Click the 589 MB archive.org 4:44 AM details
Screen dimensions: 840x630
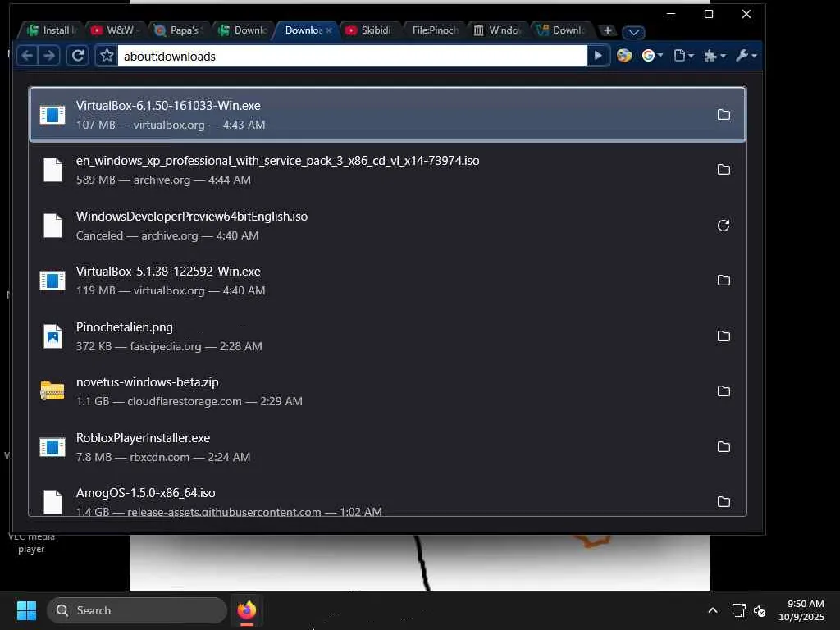(x=163, y=180)
